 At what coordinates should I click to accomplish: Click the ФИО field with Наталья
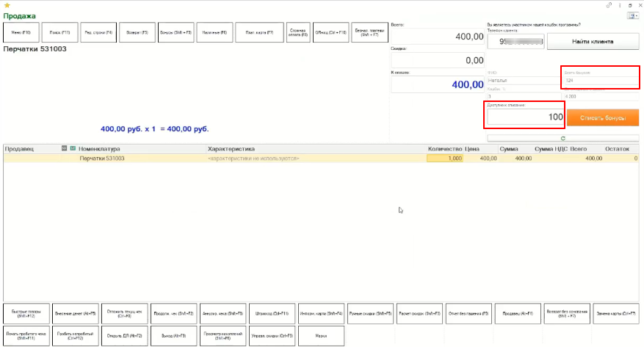(524, 81)
